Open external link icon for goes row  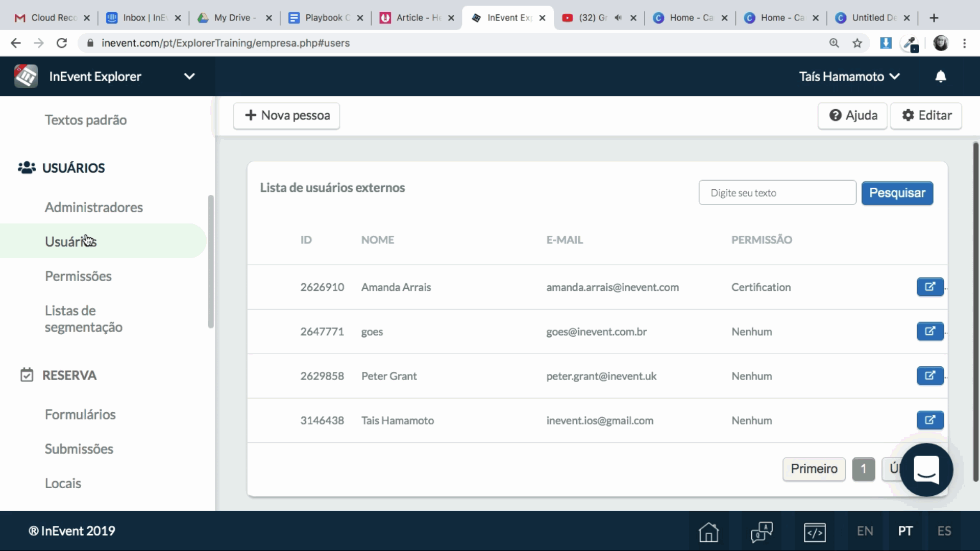point(930,331)
